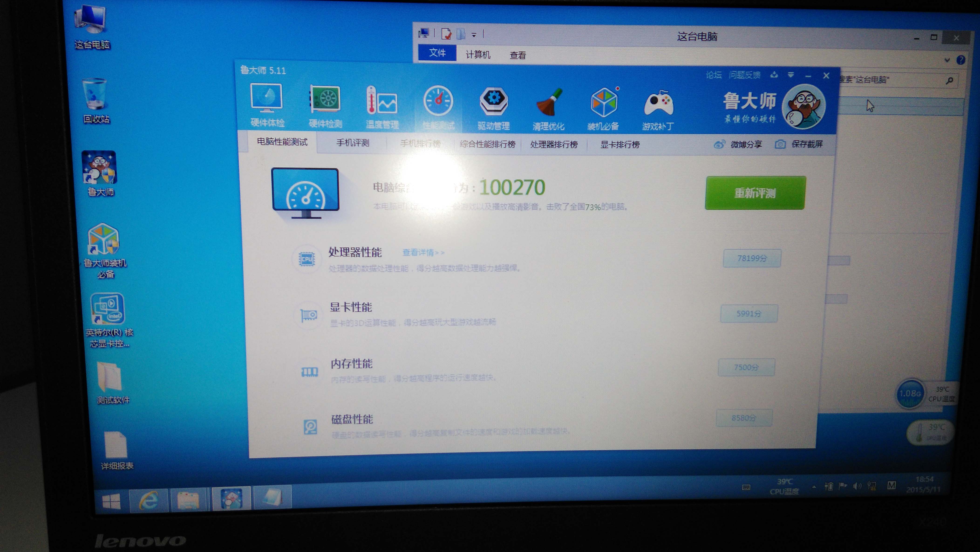Open 计算机 ribbon tab in Explorer
Viewport: 980px width, 552px height.
tap(478, 55)
